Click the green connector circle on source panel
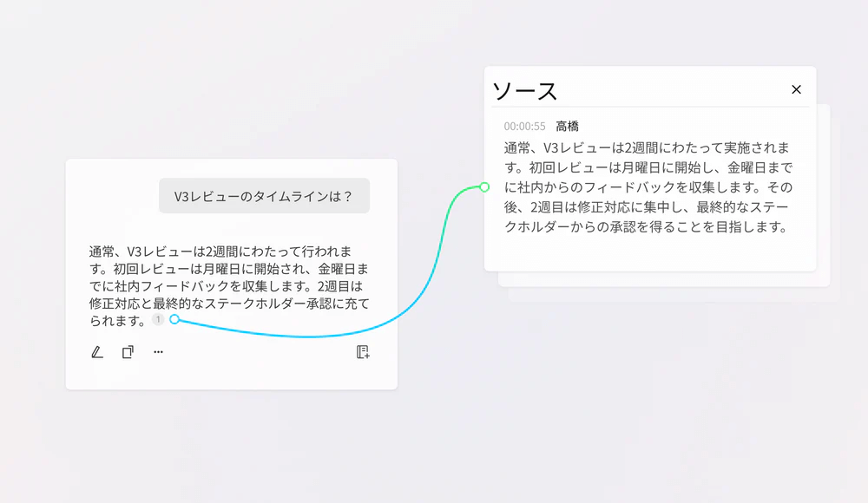 [x=484, y=186]
